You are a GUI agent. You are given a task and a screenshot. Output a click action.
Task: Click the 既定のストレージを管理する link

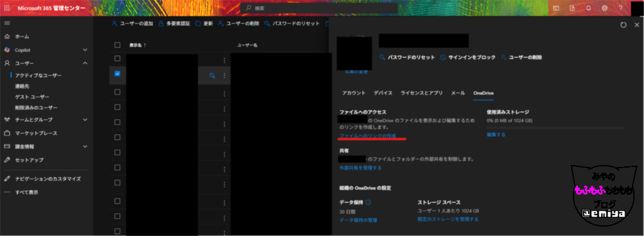[x=448, y=219]
